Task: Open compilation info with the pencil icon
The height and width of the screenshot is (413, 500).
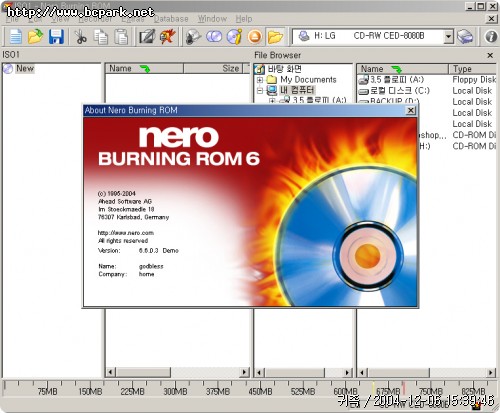Action: coord(147,37)
